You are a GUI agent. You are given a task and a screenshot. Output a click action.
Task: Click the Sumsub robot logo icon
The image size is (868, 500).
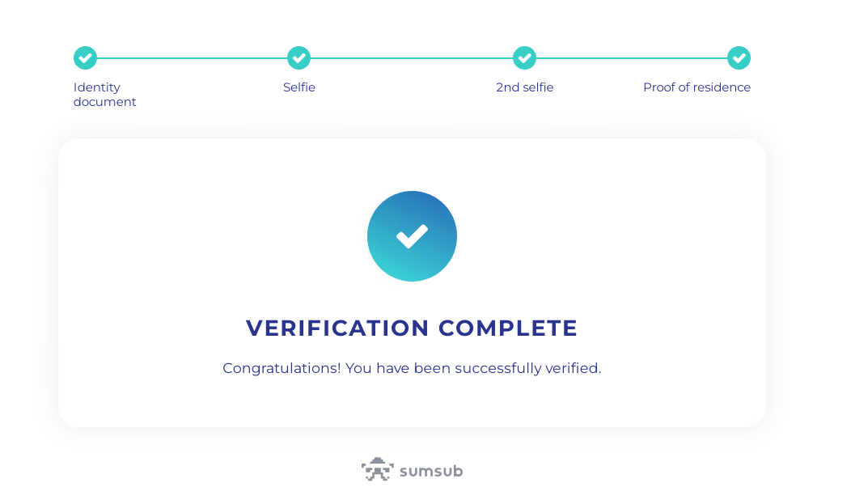tap(378, 469)
